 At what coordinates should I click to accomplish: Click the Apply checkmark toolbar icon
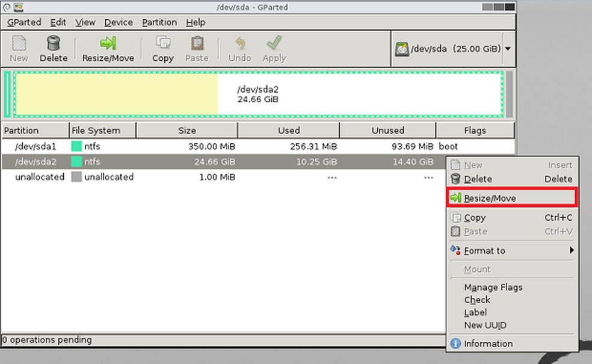click(274, 43)
